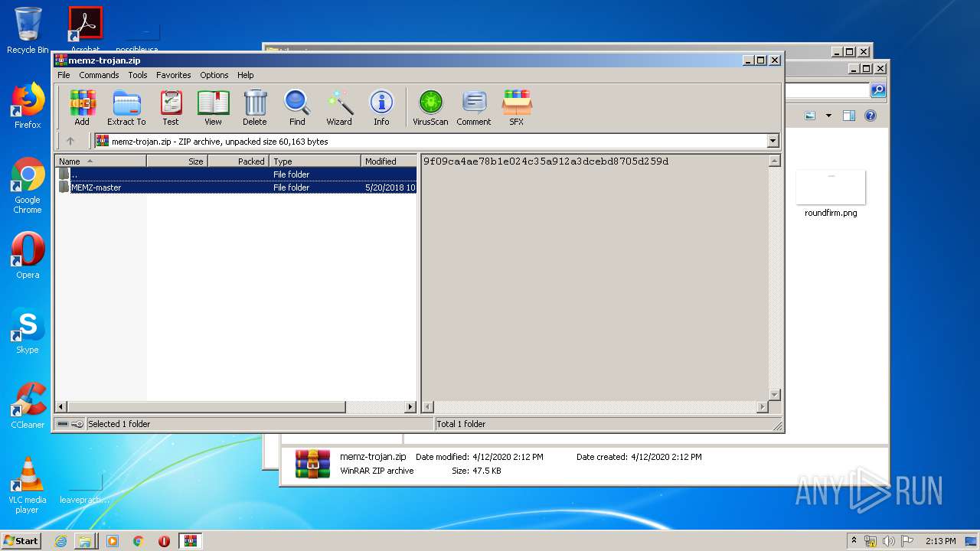This screenshot has height=551, width=980.
Task: Open CCleaner desktop shortcut
Action: click(x=28, y=406)
